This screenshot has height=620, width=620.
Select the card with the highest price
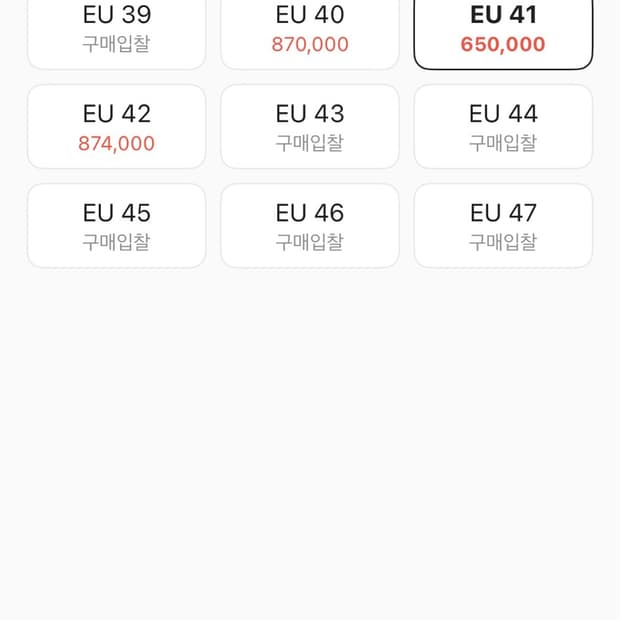[117, 127]
